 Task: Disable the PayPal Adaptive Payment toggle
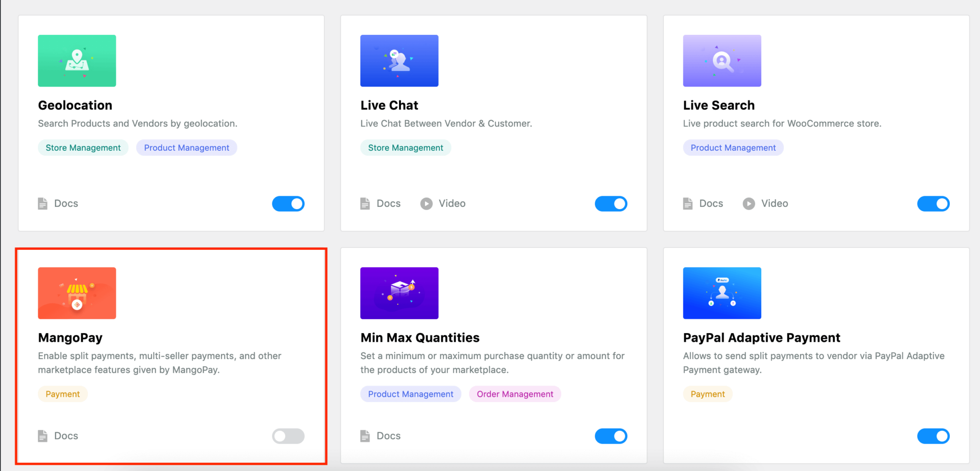[933, 436]
